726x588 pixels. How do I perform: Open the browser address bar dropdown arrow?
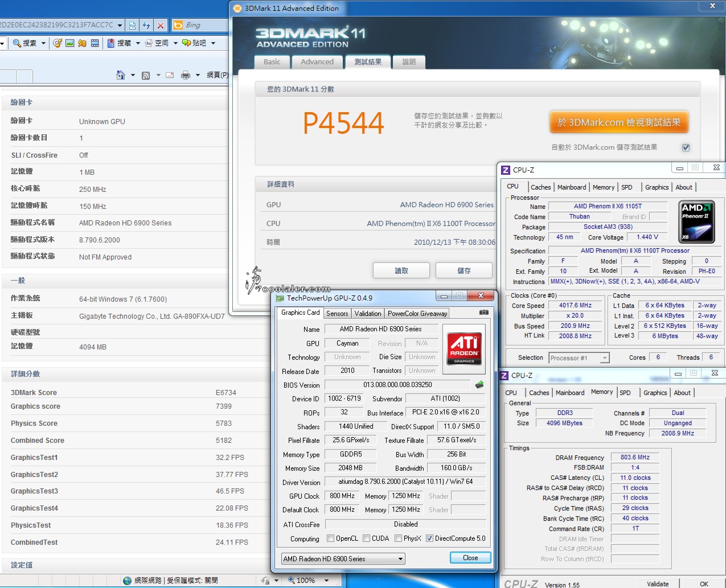tap(120, 25)
